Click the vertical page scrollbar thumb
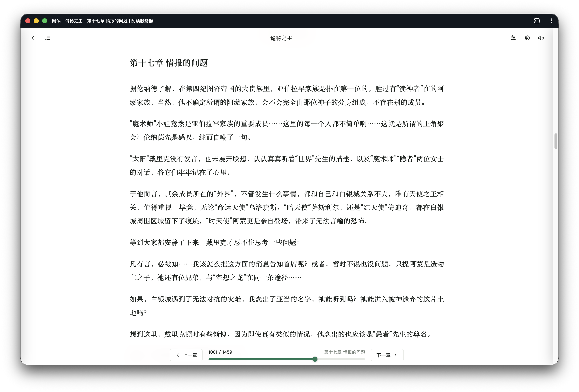 click(x=556, y=141)
